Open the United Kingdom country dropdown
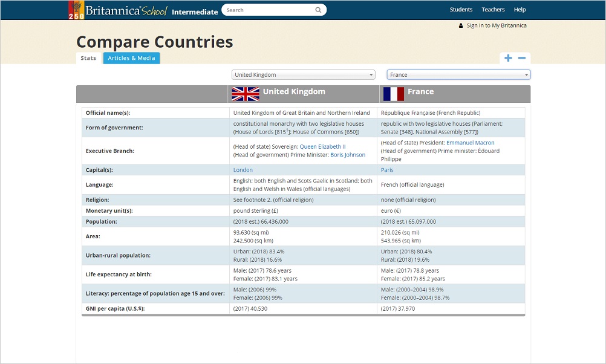The image size is (606, 364). [x=303, y=75]
